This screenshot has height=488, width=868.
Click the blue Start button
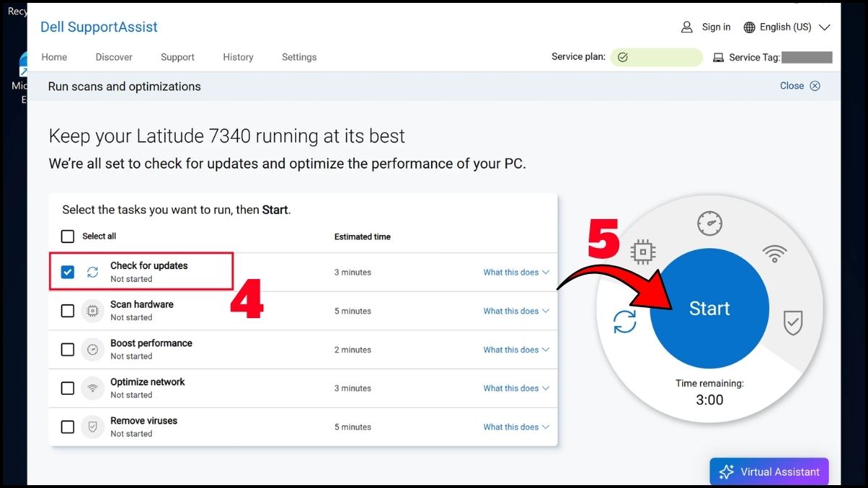[x=710, y=308]
